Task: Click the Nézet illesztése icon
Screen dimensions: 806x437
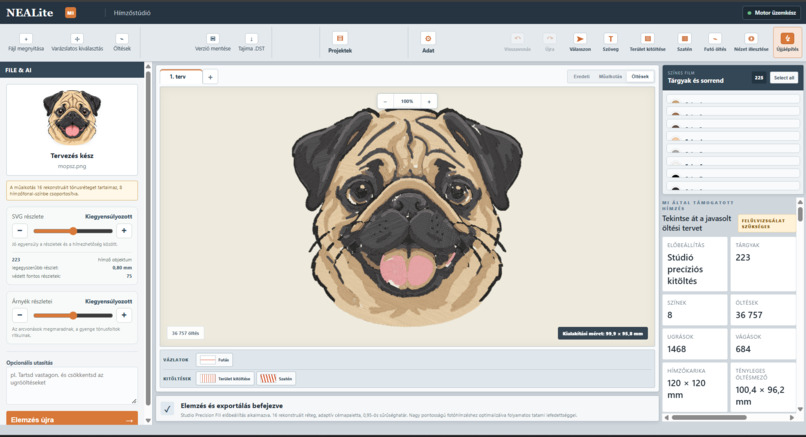Action: coord(751,39)
